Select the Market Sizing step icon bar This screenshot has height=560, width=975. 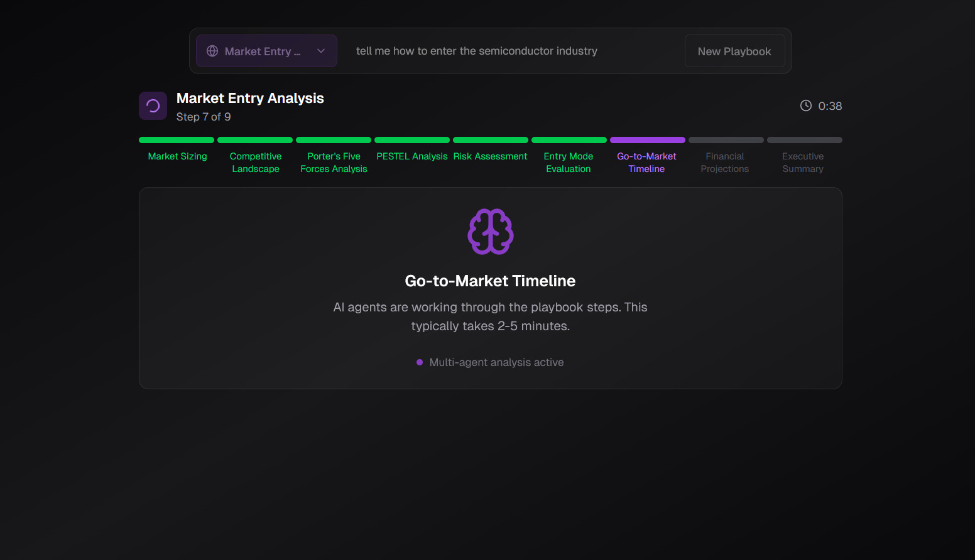point(177,139)
